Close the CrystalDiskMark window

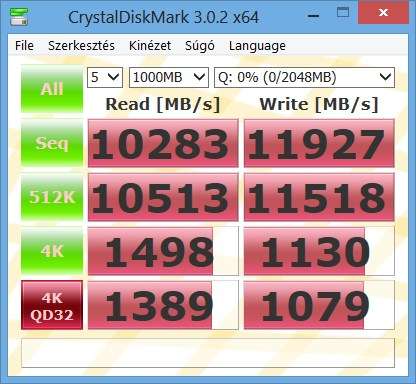click(383, 13)
